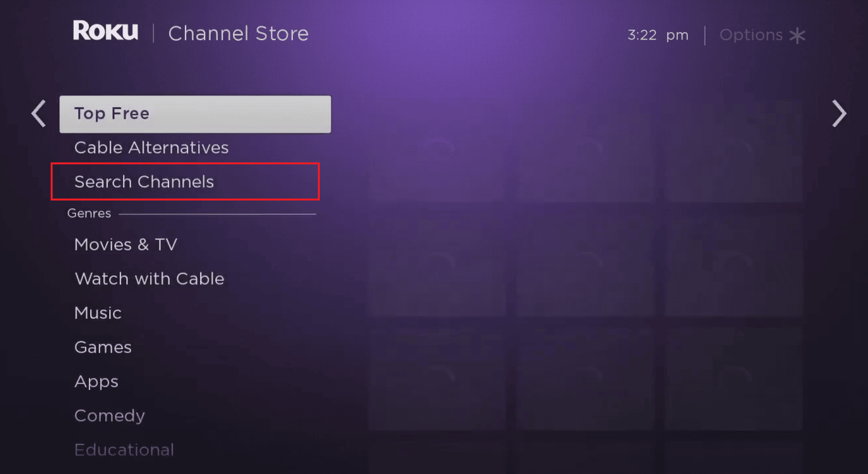
Task: Browse Games channels
Action: click(103, 346)
